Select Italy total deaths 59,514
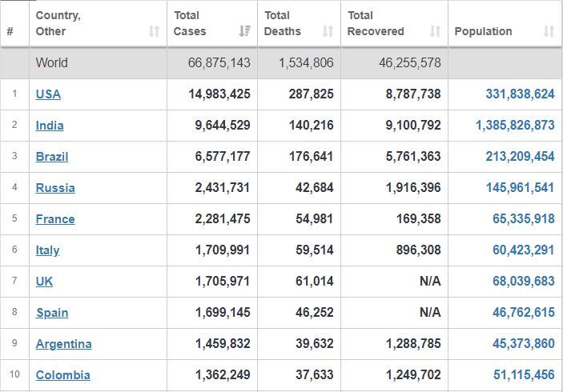The width and height of the screenshot is (563, 392). tap(315, 250)
